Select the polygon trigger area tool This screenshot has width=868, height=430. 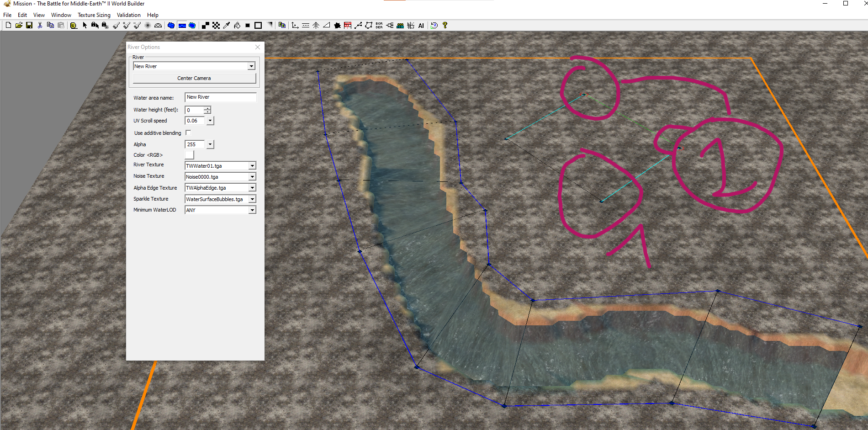click(369, 25)
